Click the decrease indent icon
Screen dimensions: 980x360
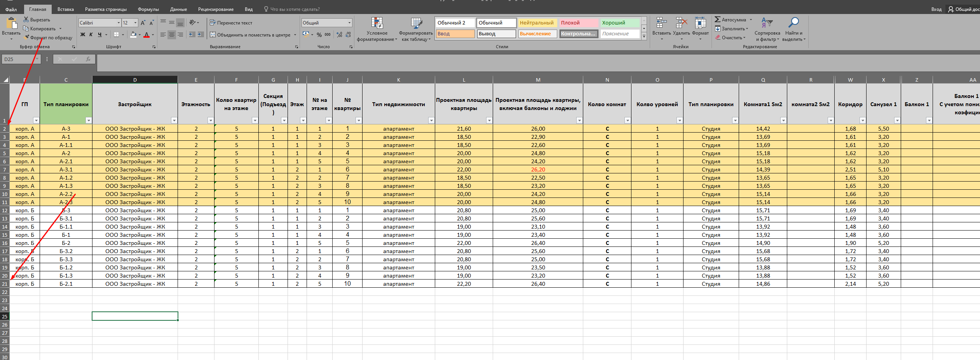click(192, 35)
